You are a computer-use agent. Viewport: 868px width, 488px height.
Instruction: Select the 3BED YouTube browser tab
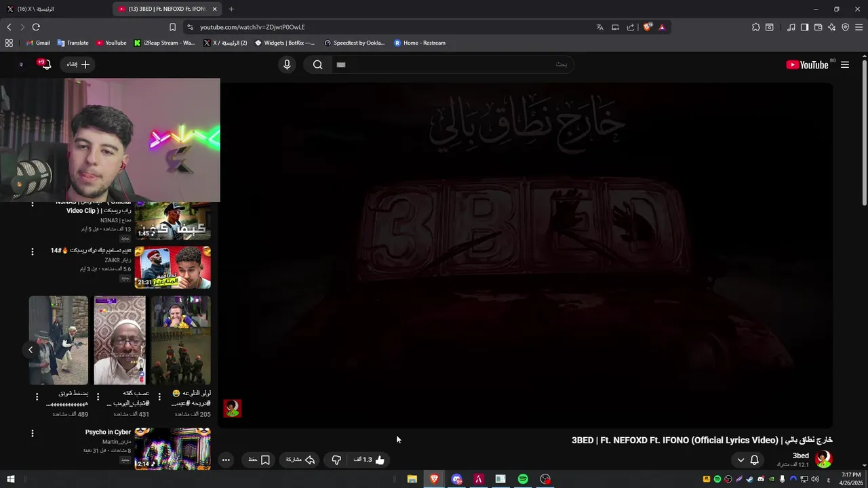[x=168, y=9]
